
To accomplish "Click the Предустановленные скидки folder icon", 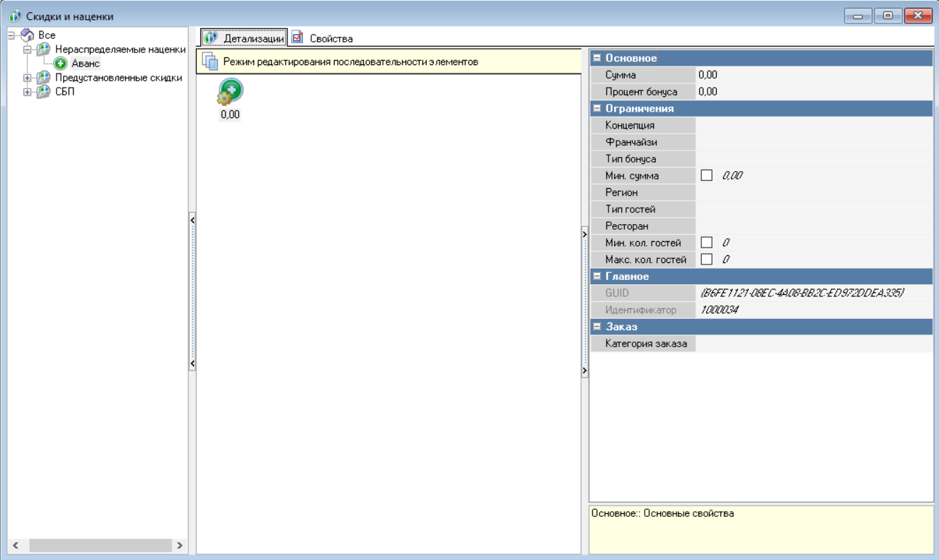I will click(x=44, y=78).
